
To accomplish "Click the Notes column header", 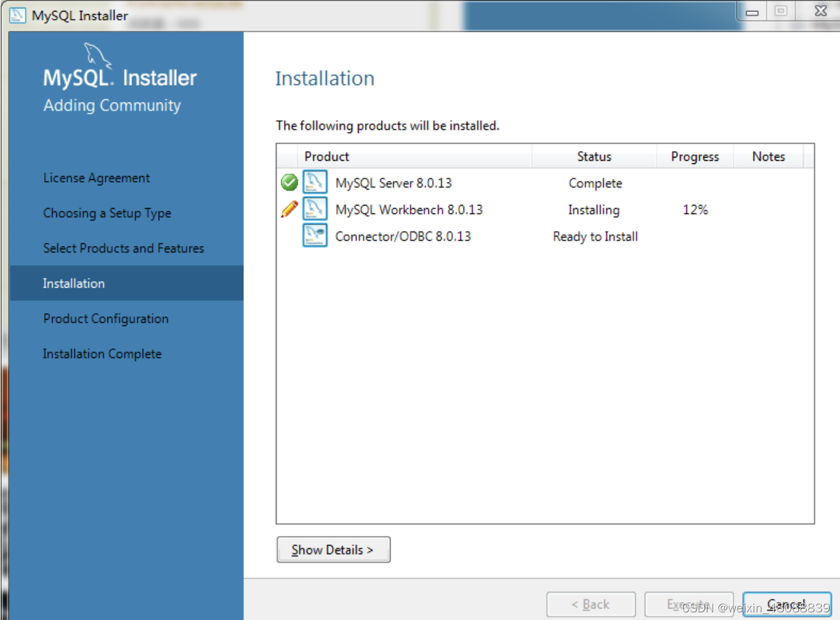I will tap(768, 156).
